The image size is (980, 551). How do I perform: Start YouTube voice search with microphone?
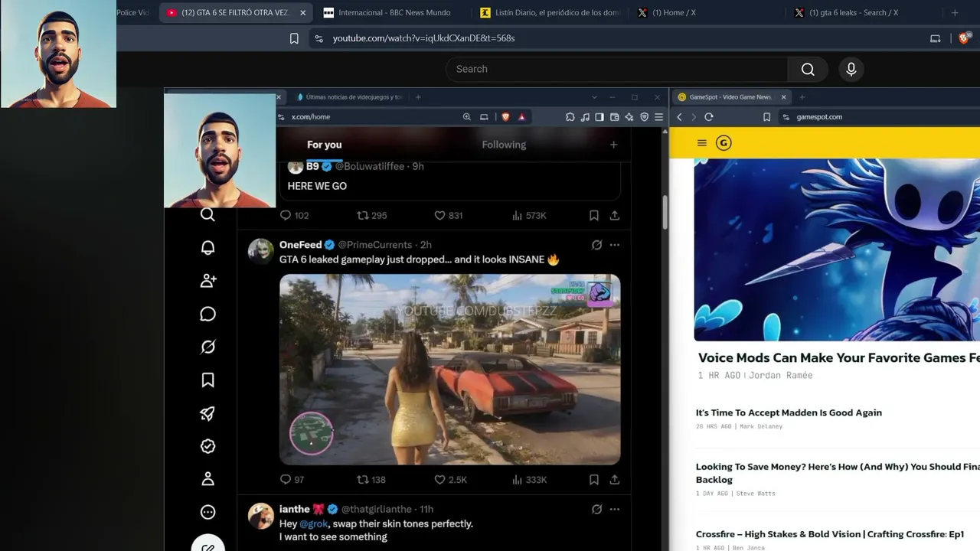851,69
